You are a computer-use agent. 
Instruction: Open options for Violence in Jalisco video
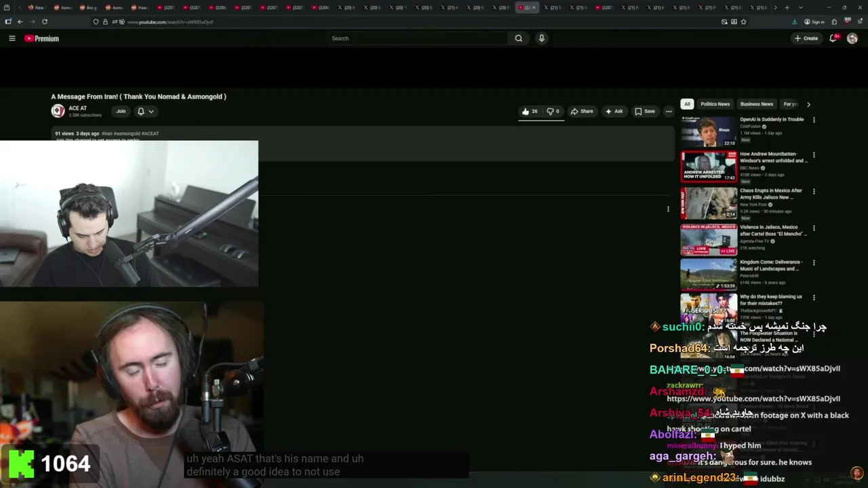click(x=814, y=228)
